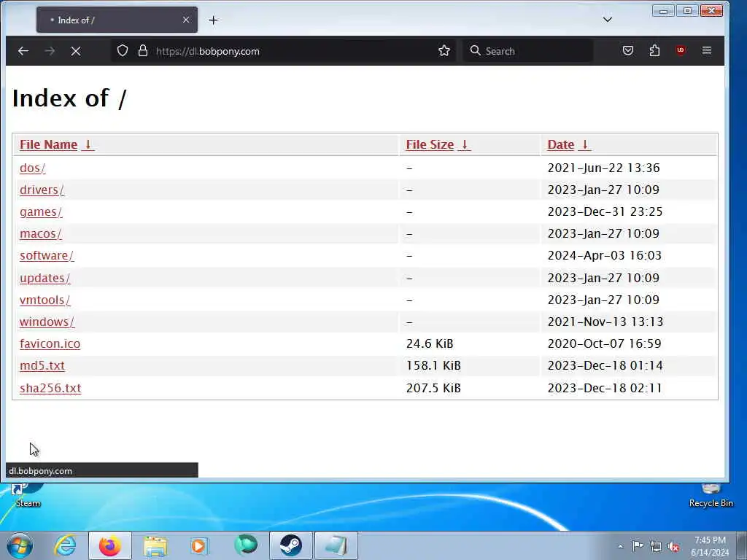Click the URL address bar

(284, 51)
